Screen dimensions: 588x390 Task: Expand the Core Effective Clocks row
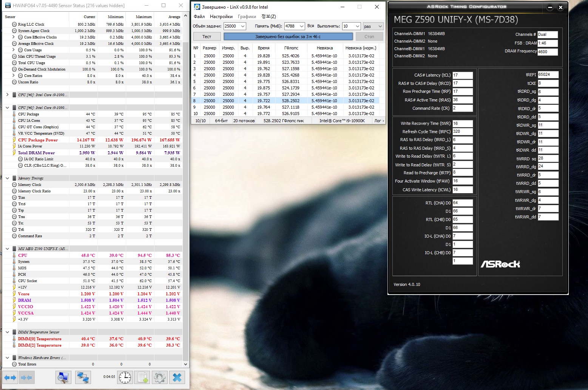(x=14, y=37)
